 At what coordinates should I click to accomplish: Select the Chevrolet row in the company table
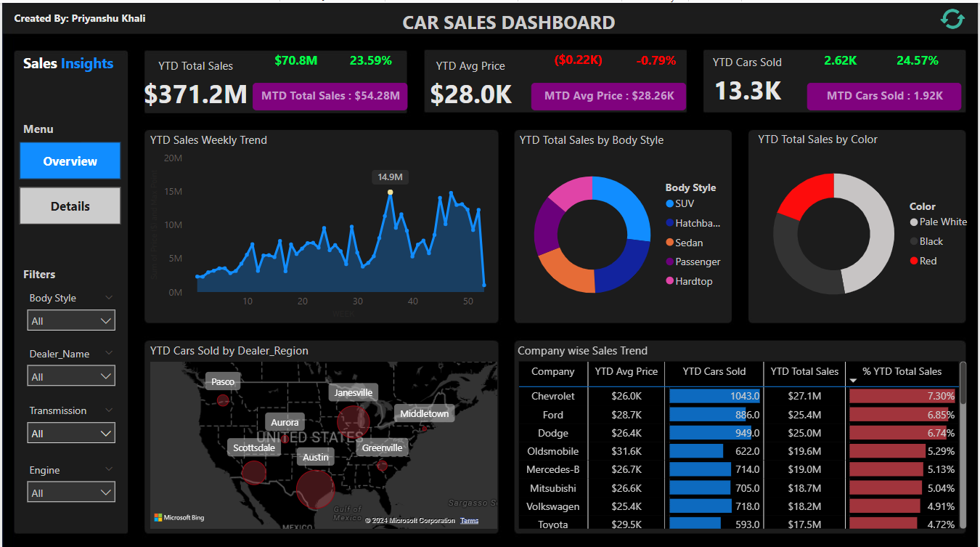553,396
